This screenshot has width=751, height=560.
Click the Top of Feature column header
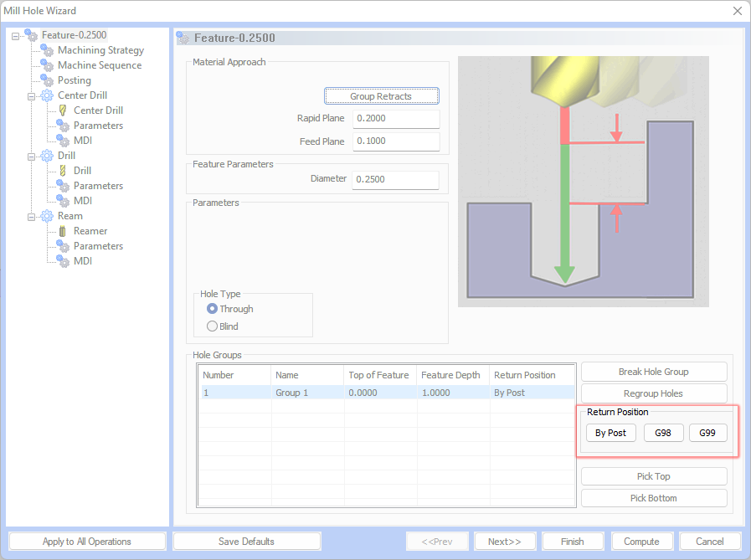(381, 375)
